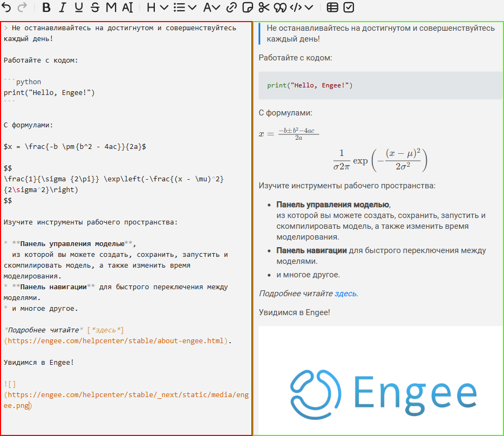Click '```python' line in the editor
504x436 pixels.
23,81
